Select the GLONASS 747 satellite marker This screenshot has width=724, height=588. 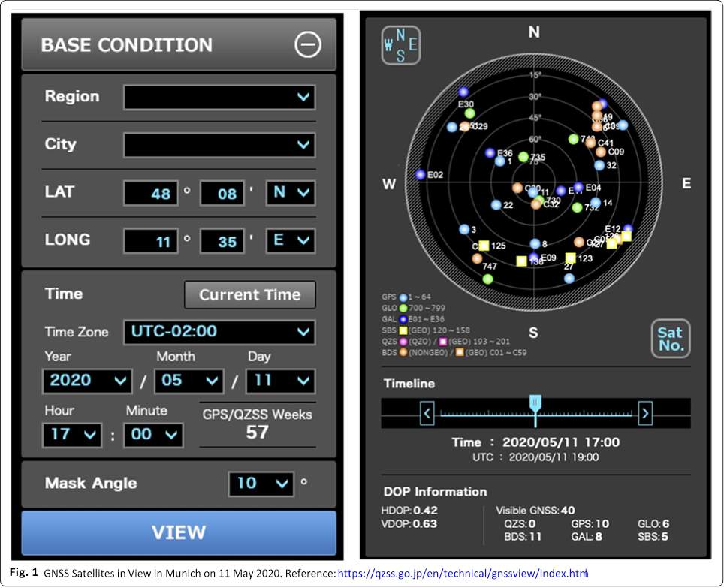(488, 279)
